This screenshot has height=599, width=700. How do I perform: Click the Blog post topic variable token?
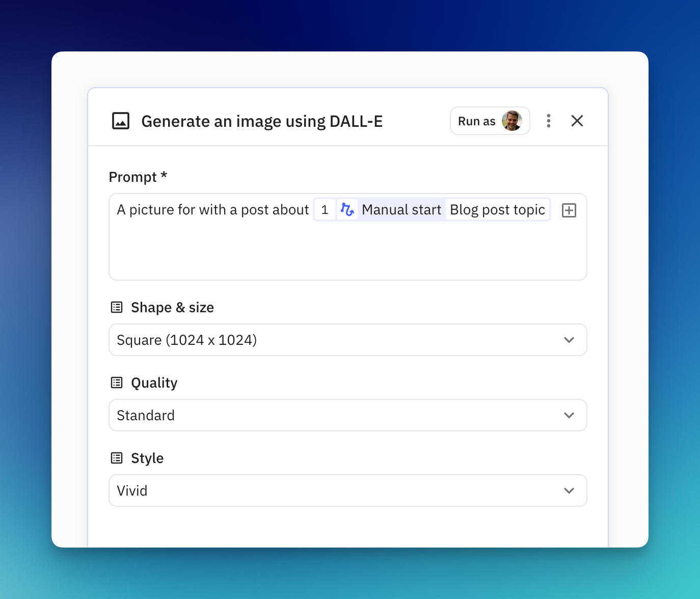[498, 210]
